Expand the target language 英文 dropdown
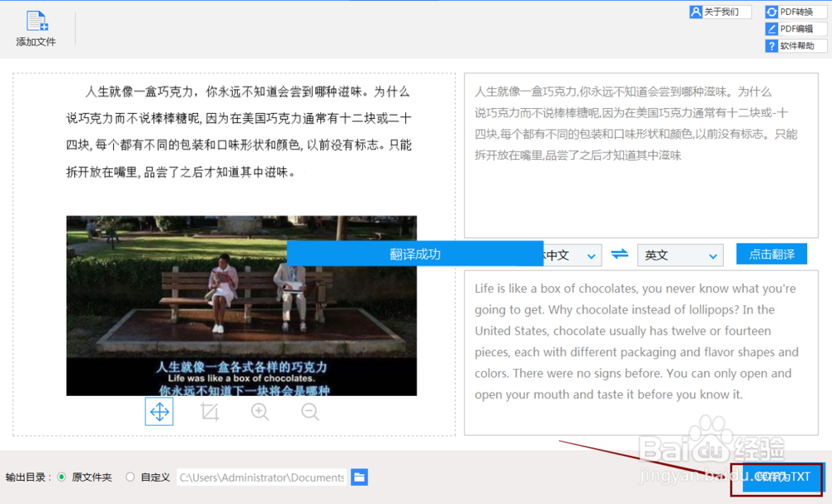 click(x=681, y=255)
